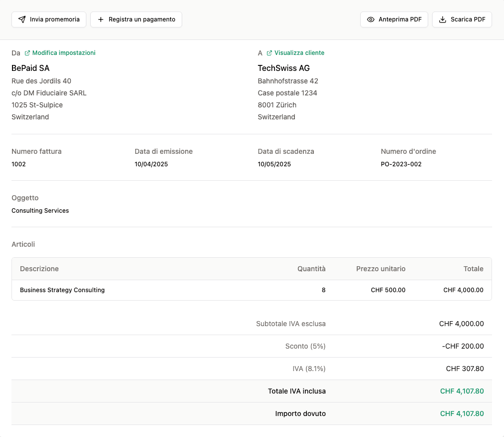Click the unit price CHF 500.00
This screenshot has height=437, width=504.
click(388, 290)
